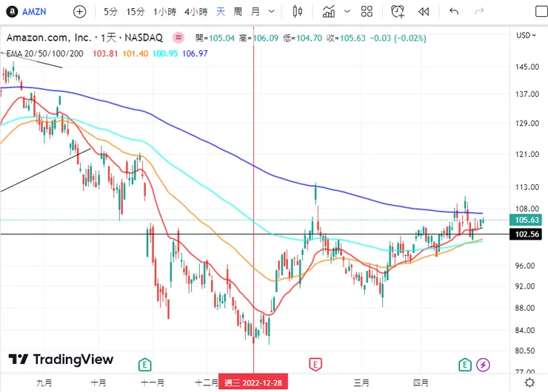Switch to the 5分 timeframe
The width and height of the screenshot is (548, 392).
[110, 12]
